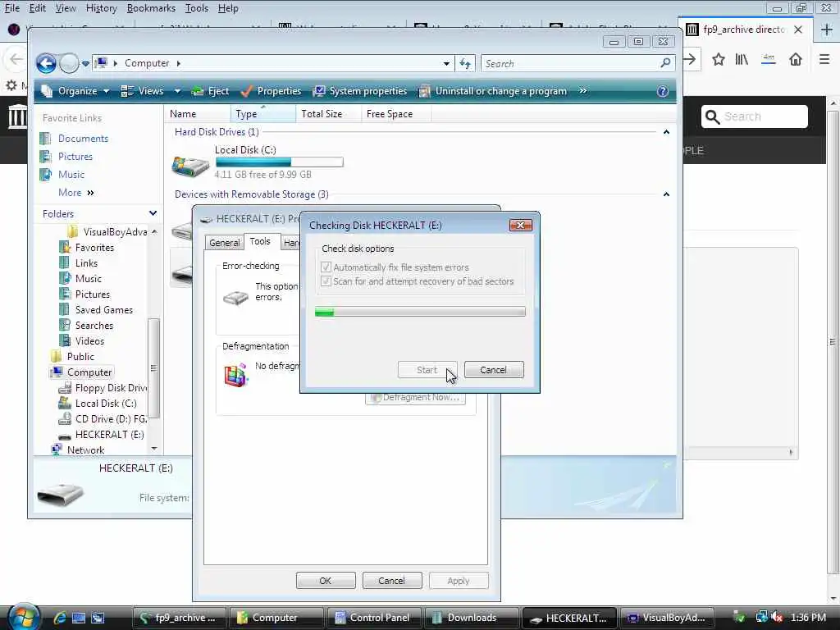Open the Organize dropdown menu
Screen dimensions: 840x630
(76, 91)
